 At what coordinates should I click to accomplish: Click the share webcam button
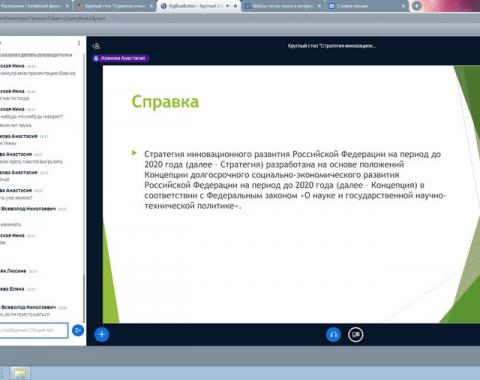355,334
